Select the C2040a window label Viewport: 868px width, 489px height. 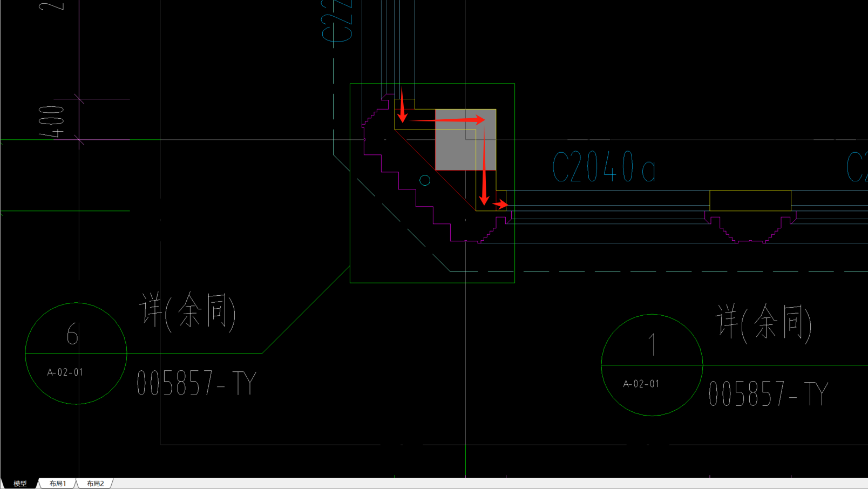tap(604, 167)
